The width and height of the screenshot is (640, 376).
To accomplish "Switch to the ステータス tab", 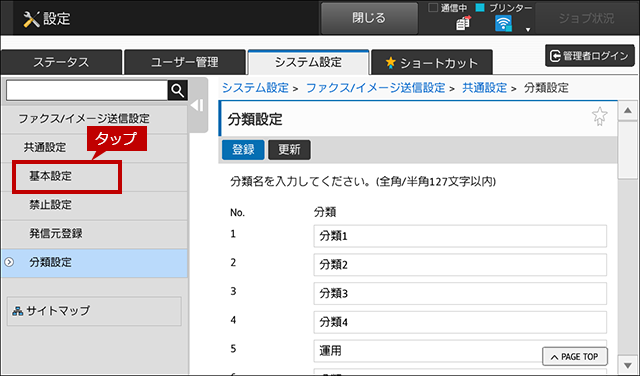I will 61,62.
